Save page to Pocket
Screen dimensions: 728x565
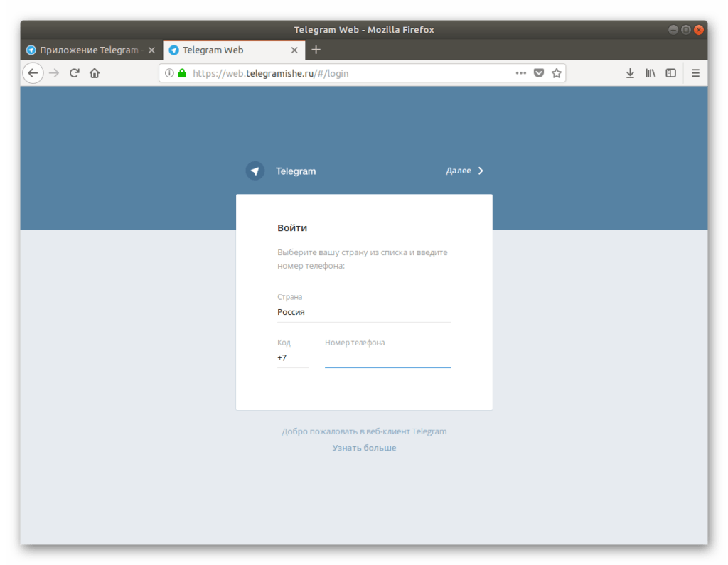539,73
